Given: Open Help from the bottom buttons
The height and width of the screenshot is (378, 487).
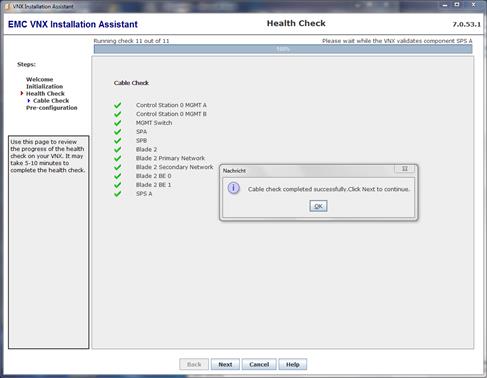Looking at the screenshot, I should point(293,364).
